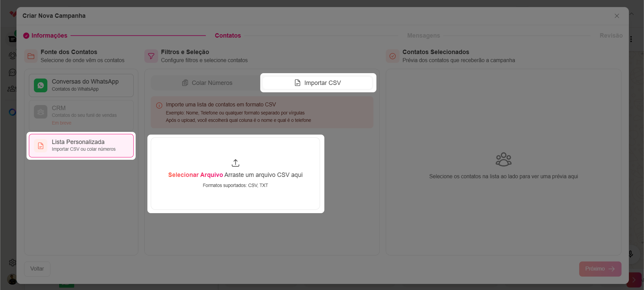Click the Contatos Selecionados check icon

coord(393,56)
